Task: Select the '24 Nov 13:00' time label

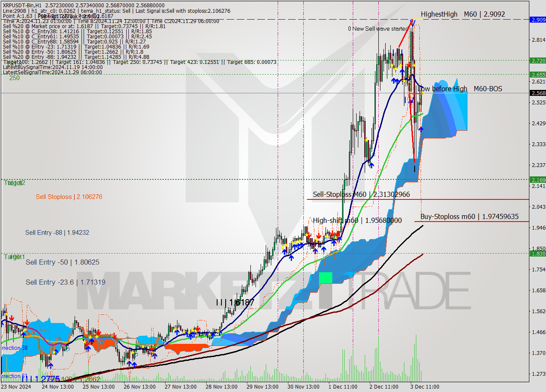Action: (x=58, y=386)
